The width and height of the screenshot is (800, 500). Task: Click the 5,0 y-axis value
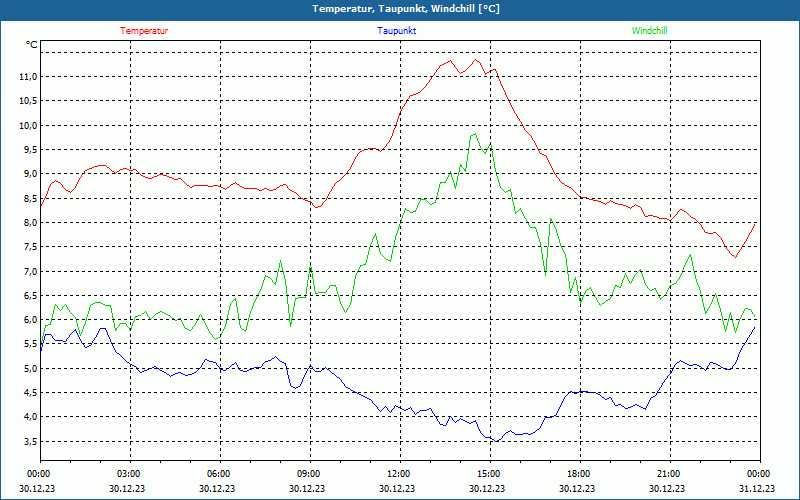pos(30,368)
